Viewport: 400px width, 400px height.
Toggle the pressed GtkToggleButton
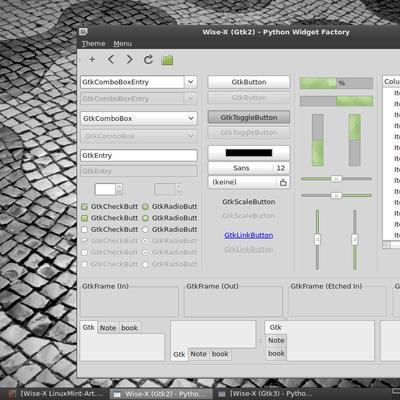[249, 117]
